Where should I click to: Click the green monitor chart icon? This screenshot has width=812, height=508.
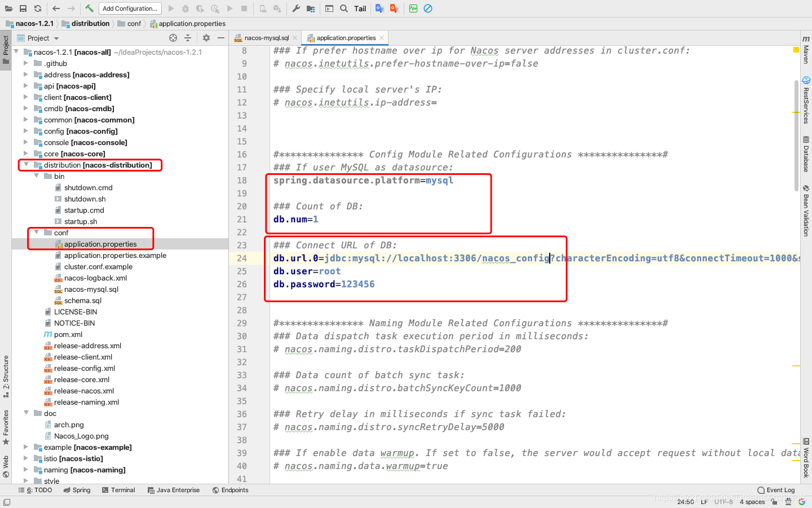[413, 8]
